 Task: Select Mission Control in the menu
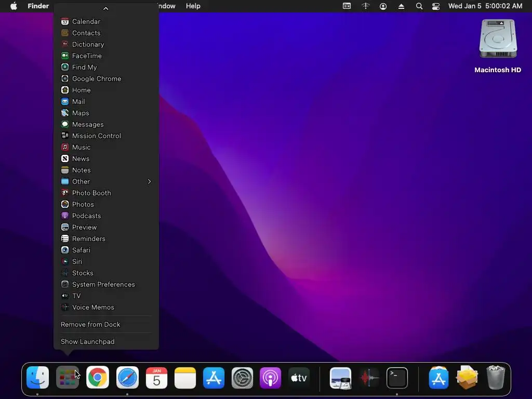point(106,136)
